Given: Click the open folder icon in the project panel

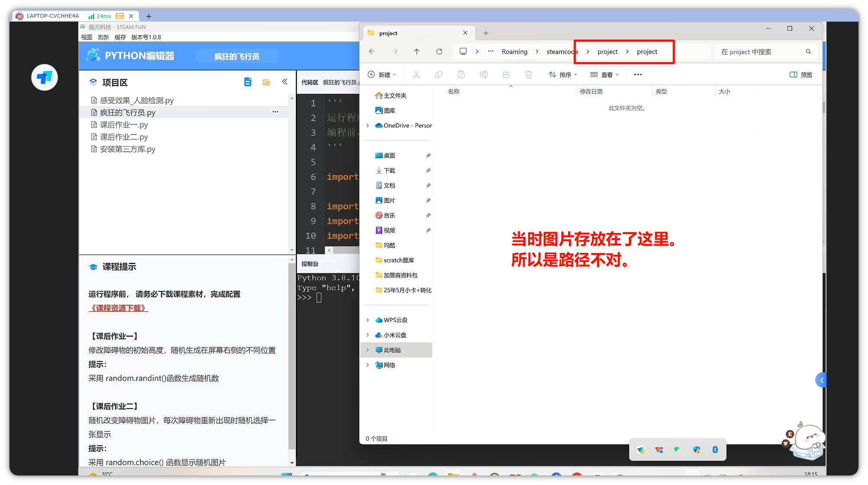Looking at the screenshot, I should pyautogui.click(x=266, y=82).
